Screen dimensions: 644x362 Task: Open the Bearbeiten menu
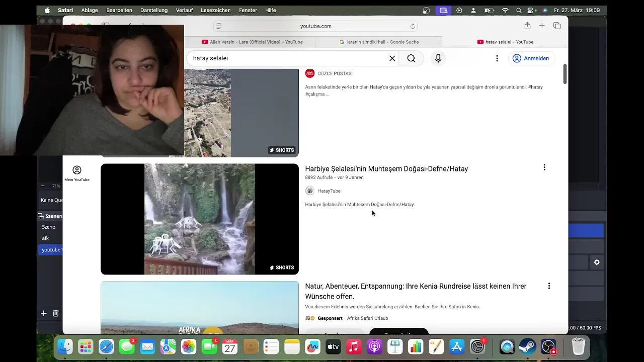coord(119,10)
